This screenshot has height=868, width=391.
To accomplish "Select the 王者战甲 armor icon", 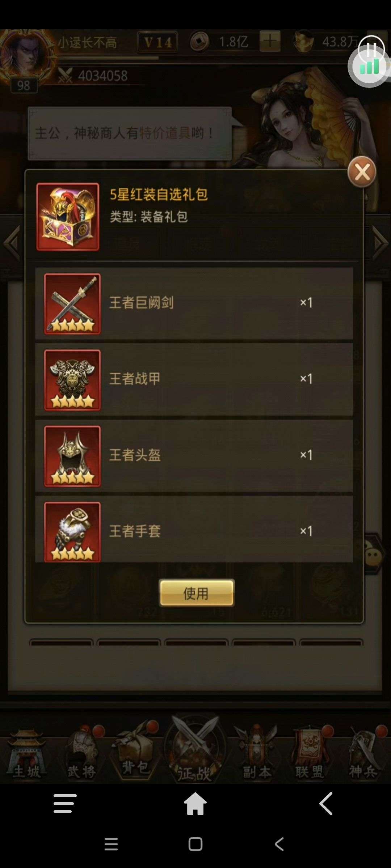I will pos(72,380).
